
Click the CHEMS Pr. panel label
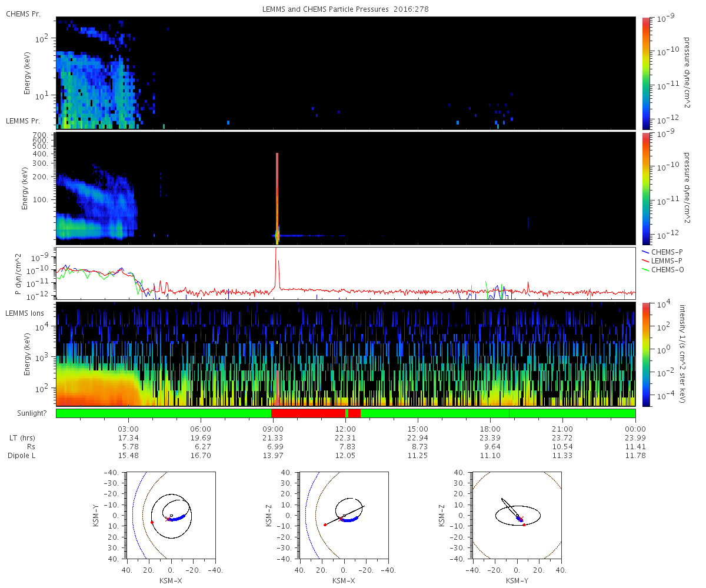point(23,14)
